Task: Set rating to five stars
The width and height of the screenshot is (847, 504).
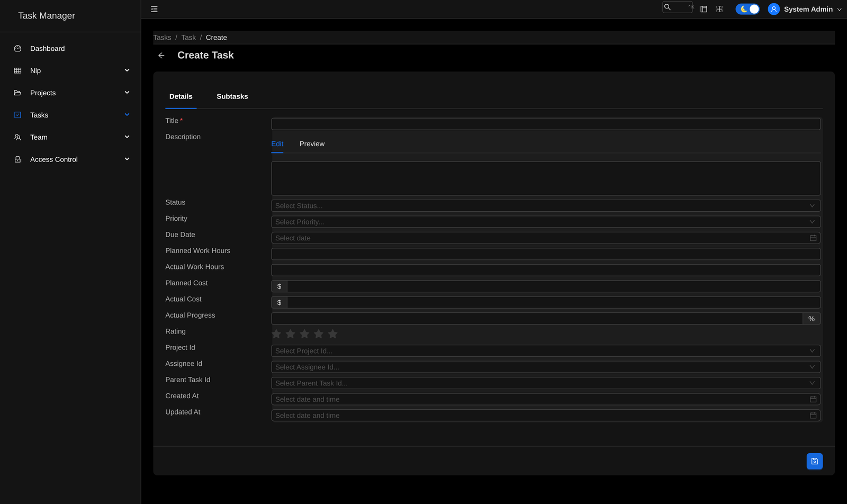Action: 332,334
